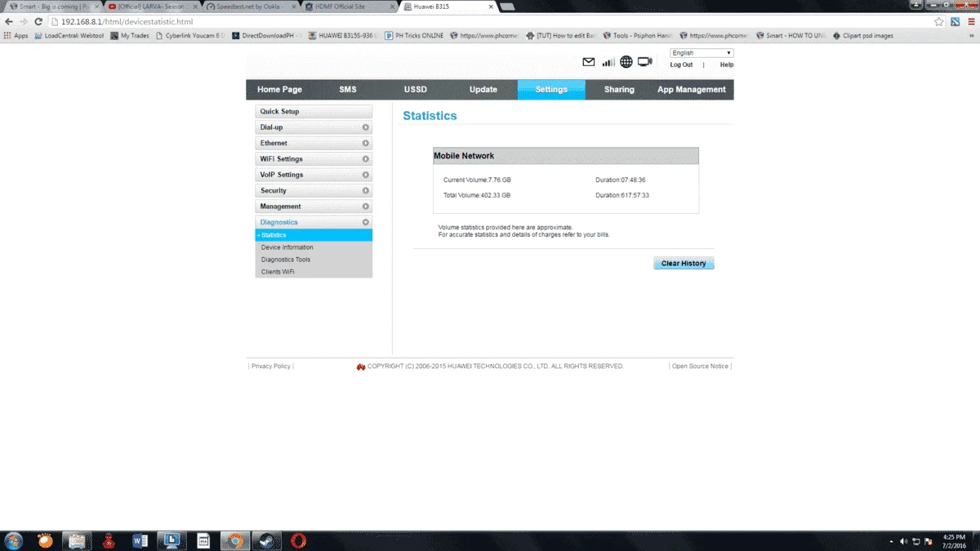Click the volume speaker tray icon
This screenshot has height=551, width=980.
coord(903,541)
